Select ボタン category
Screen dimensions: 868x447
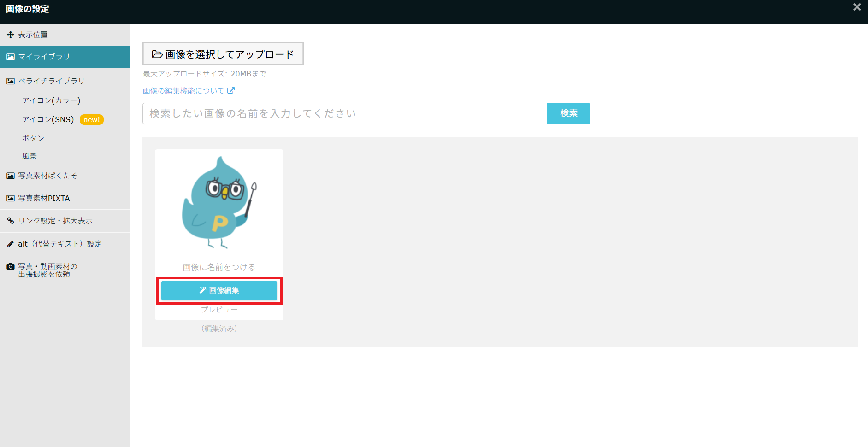pyautogui.click(x=33, y=138)
